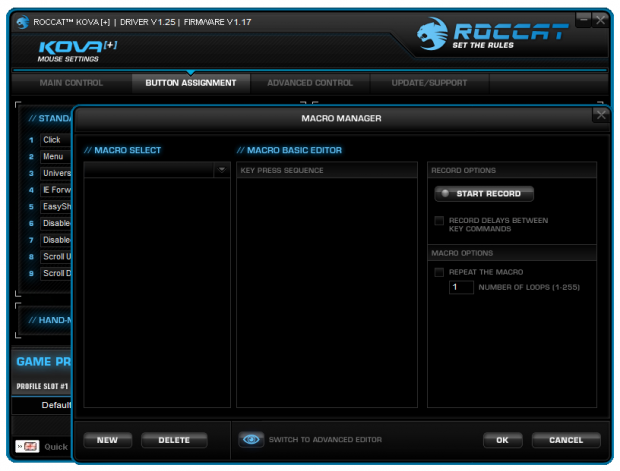Click the eye icon for advanced editor

[251, 440]
